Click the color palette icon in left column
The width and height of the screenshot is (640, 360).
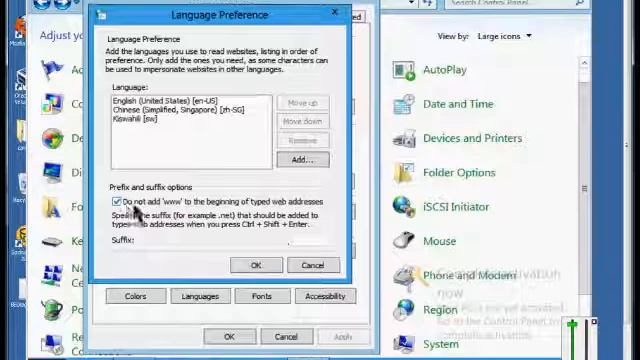[52, 104]
